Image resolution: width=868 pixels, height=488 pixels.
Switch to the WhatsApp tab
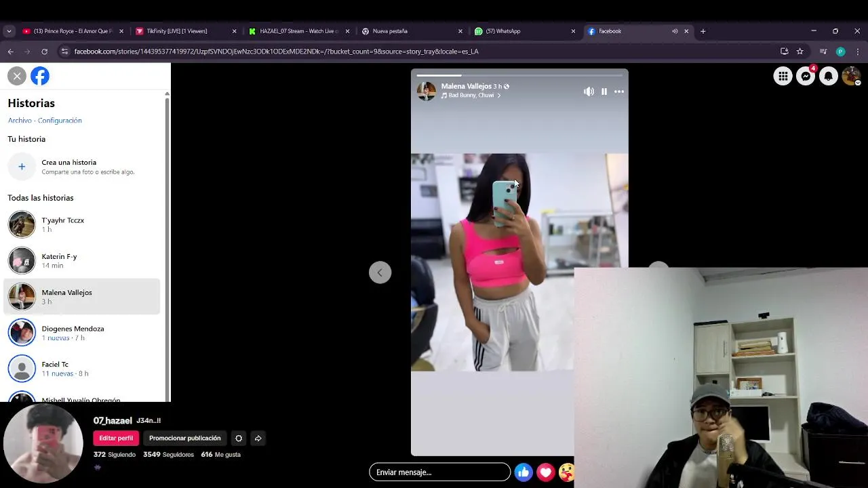point(526,31)
